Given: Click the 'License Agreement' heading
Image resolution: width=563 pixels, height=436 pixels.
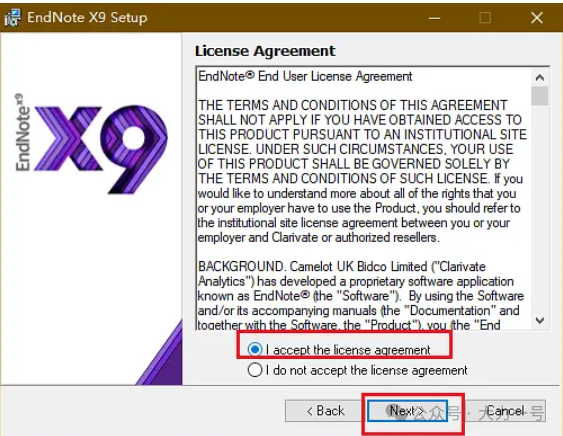Looking at the screenshot, I should coord(265,51).
